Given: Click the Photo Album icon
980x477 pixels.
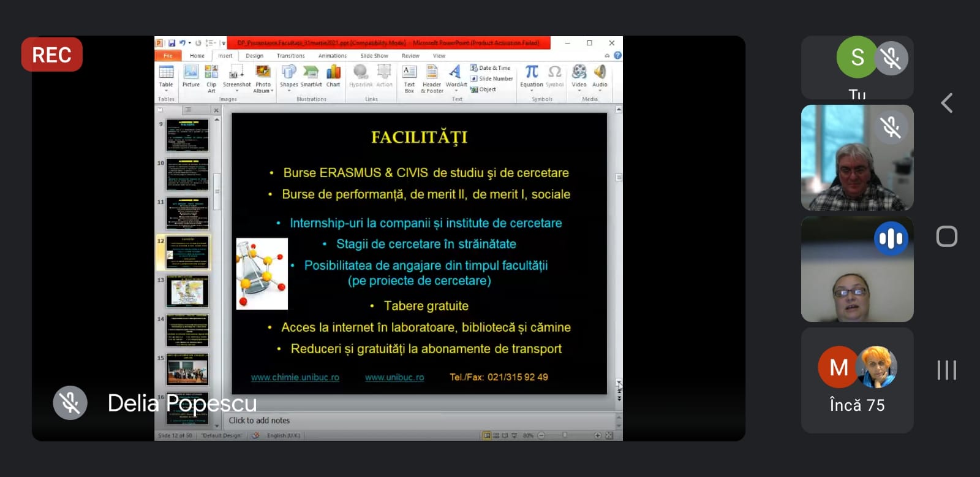Looking at the screenshot, I should click(x=263, y=72).
